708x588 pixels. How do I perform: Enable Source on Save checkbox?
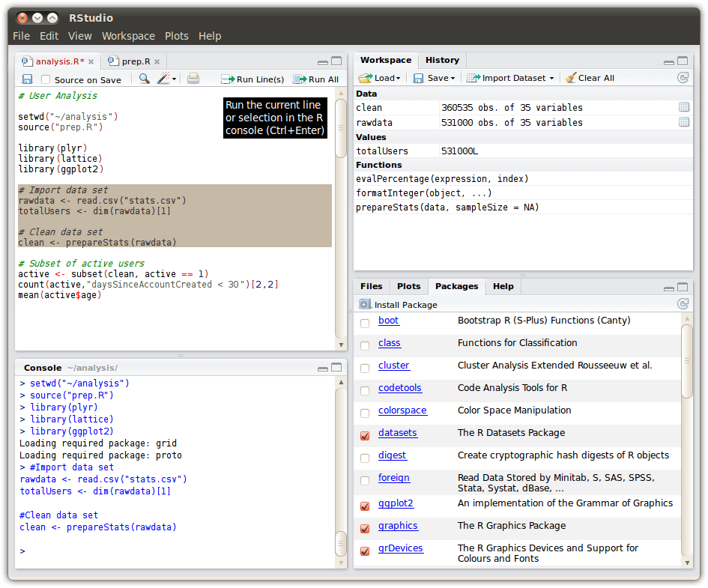click(x=46, y=79)
